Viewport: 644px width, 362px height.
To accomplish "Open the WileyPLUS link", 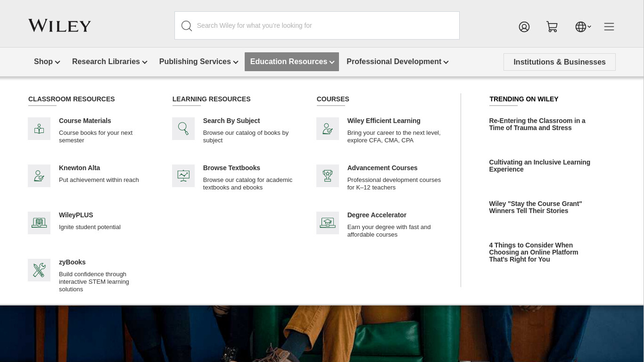I will pyautogui.click(x=76, y=215).
